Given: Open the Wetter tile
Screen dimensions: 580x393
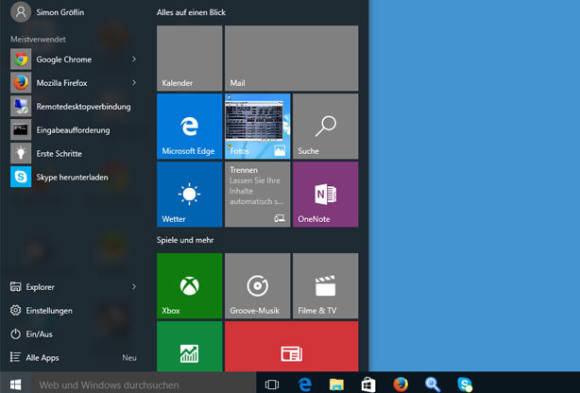Looking at the screenshot, I should [189, 194].
